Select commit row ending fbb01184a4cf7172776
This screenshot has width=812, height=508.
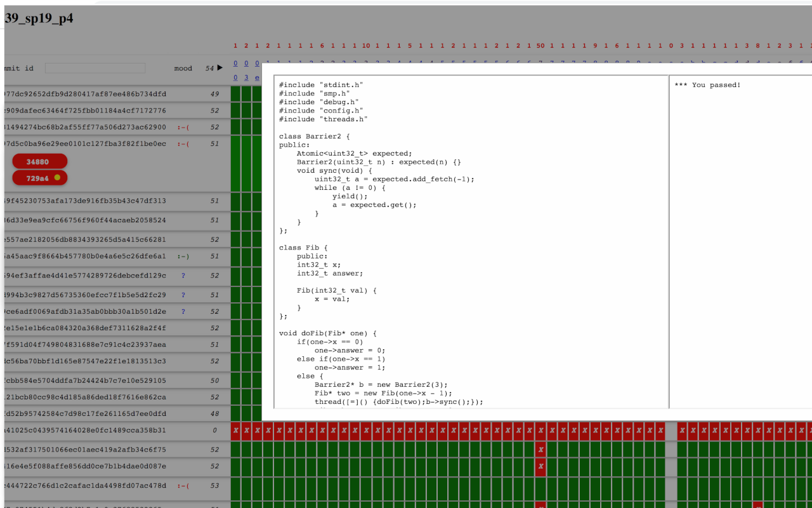[x=117, y=110]
